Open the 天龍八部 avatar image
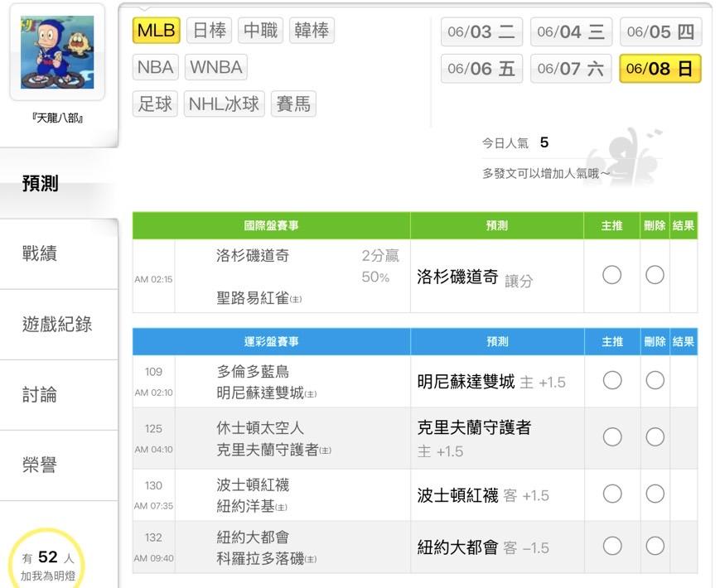This screenshot has height=588, width=720. click(57, 52)
